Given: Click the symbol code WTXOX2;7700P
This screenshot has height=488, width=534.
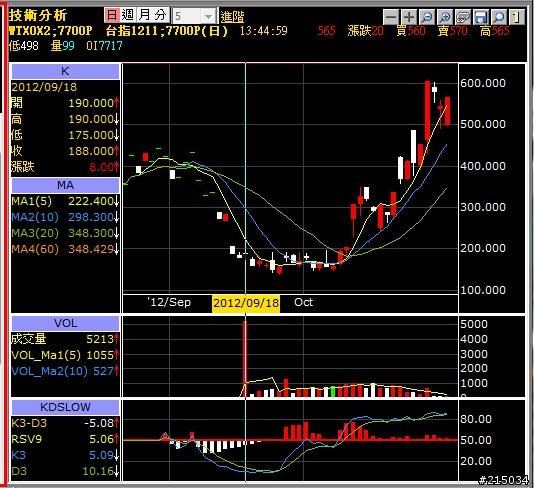Looking at the screenshot, I should click(50, 31).
